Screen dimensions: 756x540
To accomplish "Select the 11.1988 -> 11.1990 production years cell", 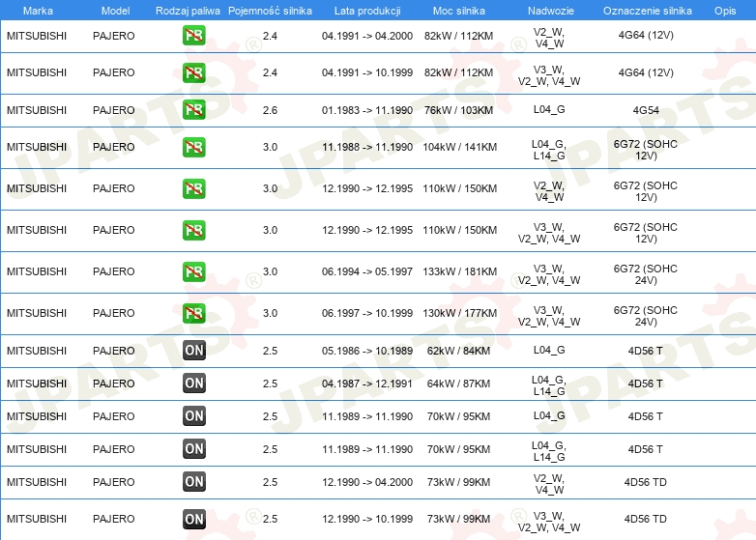I will [367, 147].
